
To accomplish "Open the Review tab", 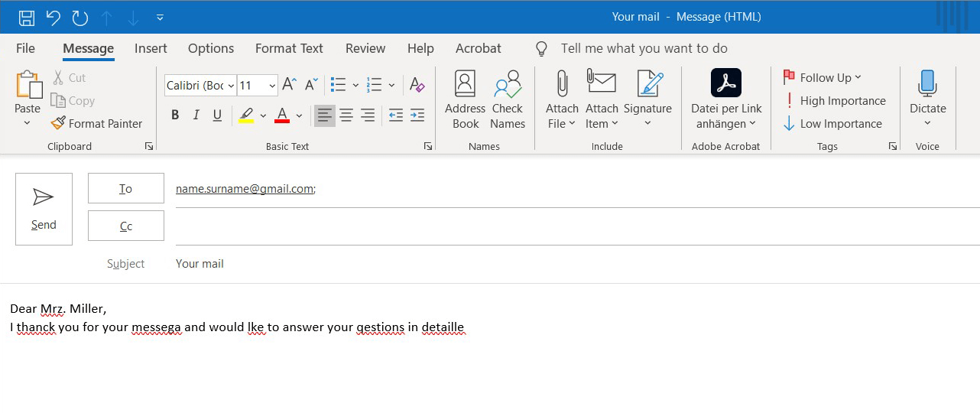I will [x=365, y=48].
